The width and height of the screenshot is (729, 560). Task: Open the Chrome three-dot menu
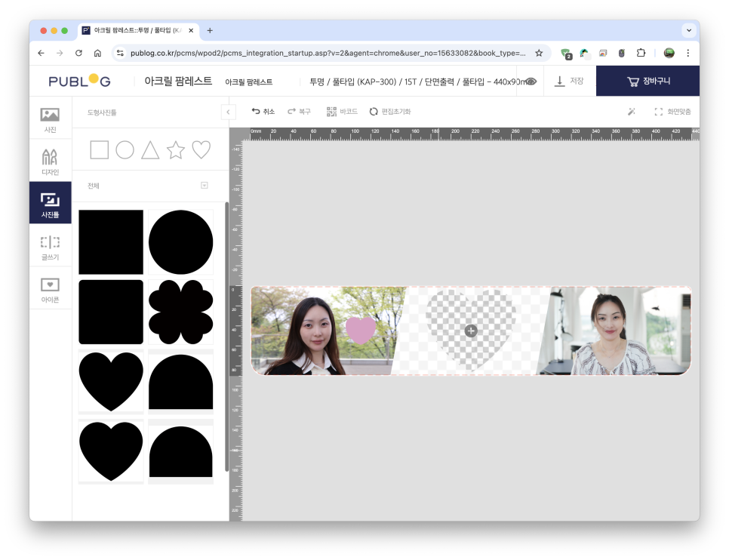(688, 53)
